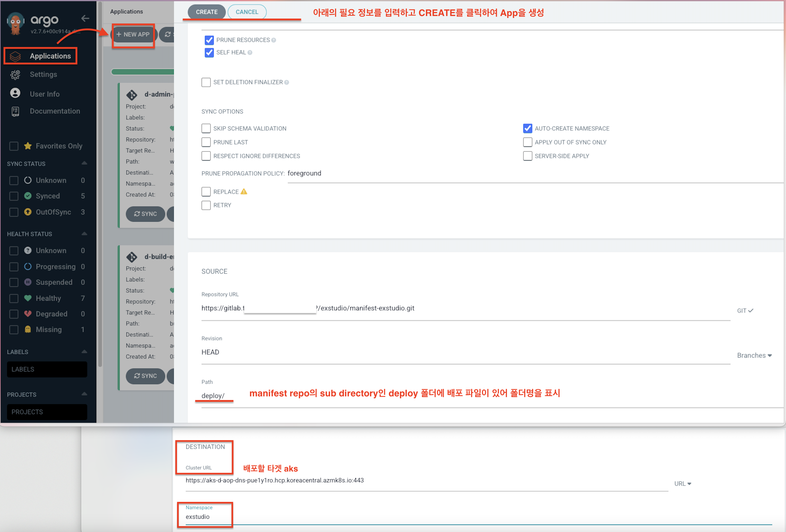Viewport: 786px width, 532px height.
Task: Enable Server-Side Apply checkbox
Action: pos(527,156)
